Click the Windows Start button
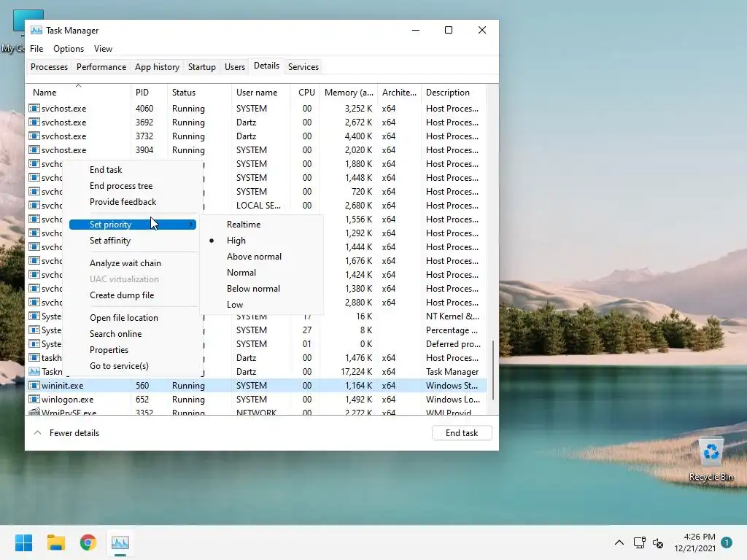Viewport: 747px width, 560px height. click(x=23, y=542)
